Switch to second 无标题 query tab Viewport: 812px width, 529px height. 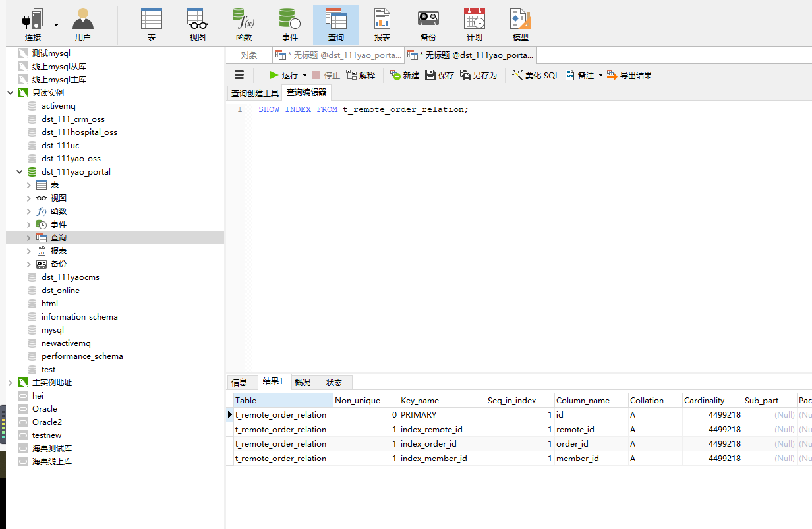tap(471, 55)
